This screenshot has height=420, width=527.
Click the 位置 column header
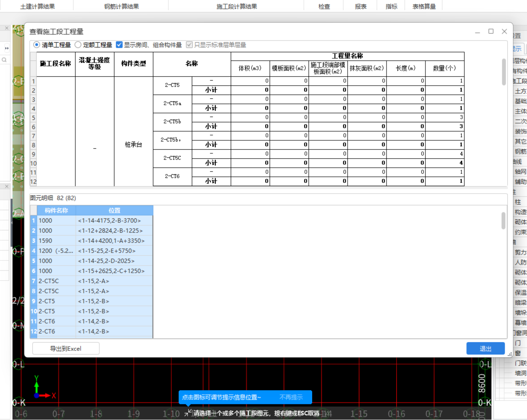[x=114, y=210]
